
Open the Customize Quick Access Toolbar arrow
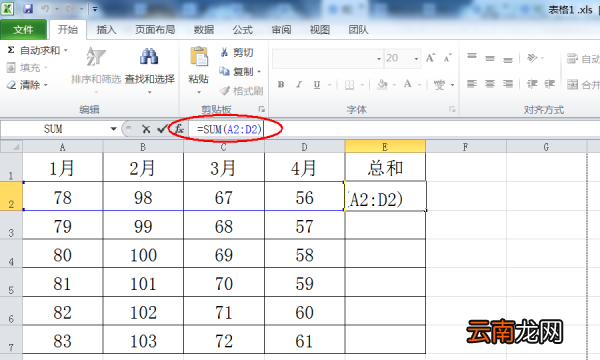(x=95, y=9)
